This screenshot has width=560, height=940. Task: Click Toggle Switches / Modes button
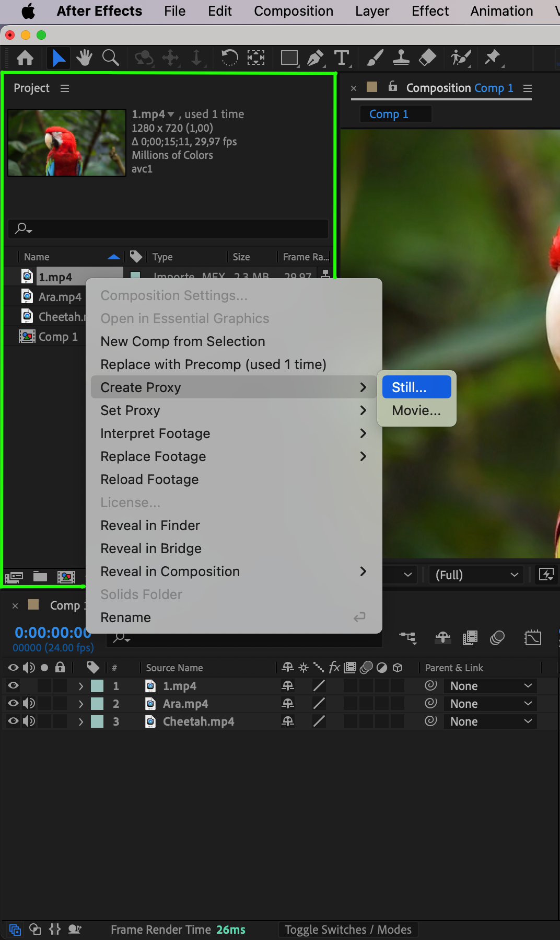[x=348, y=930]
